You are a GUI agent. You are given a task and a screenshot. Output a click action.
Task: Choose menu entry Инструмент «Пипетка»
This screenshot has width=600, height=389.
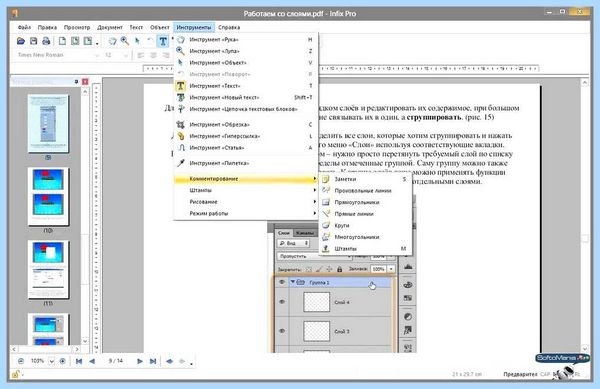(x=246, y=163)
